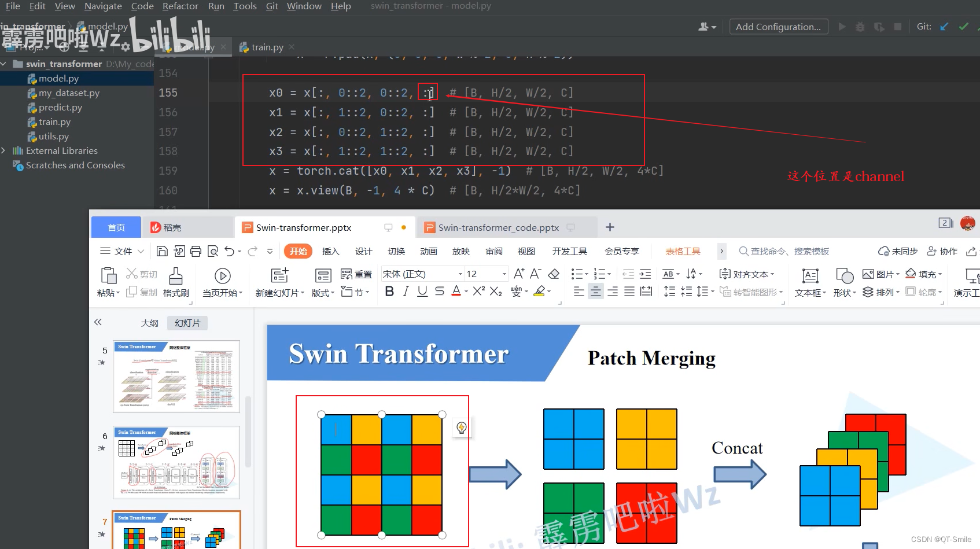Screen dimensions: 980x549
Task: Switch sidebar to 大纲 outline view
Action: pyautogui.click(x=150, y=323)
